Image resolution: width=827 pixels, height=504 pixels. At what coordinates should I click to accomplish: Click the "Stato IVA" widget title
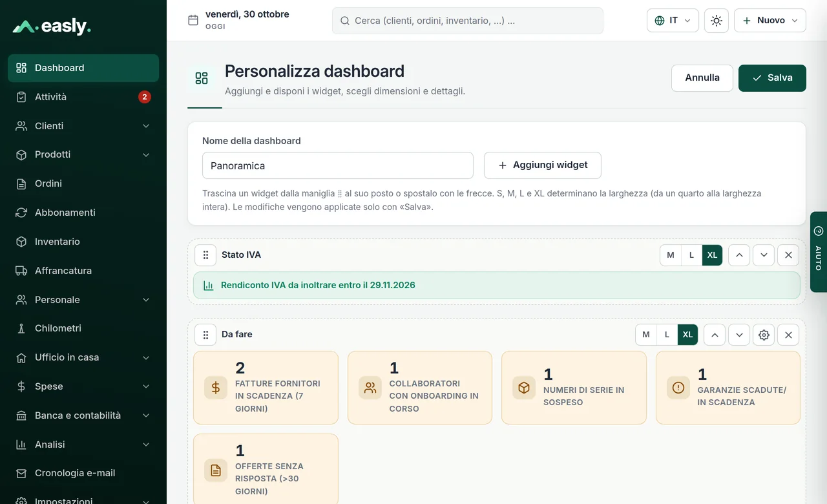pyautogui.click(x=241, y=255)
